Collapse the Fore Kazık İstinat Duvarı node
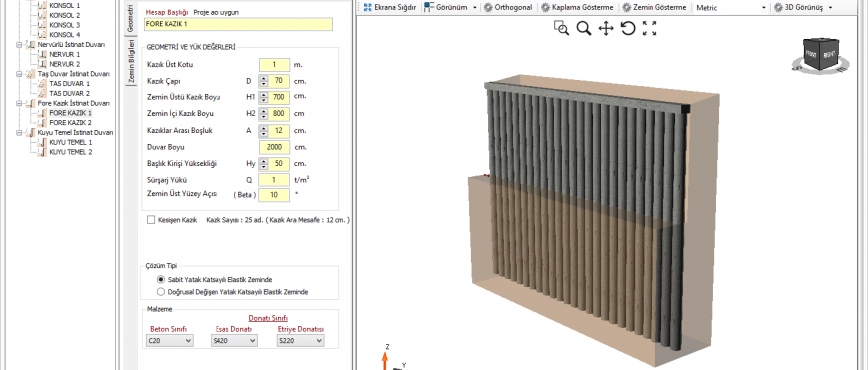This screenshot has height=370, width=868. 19,103
